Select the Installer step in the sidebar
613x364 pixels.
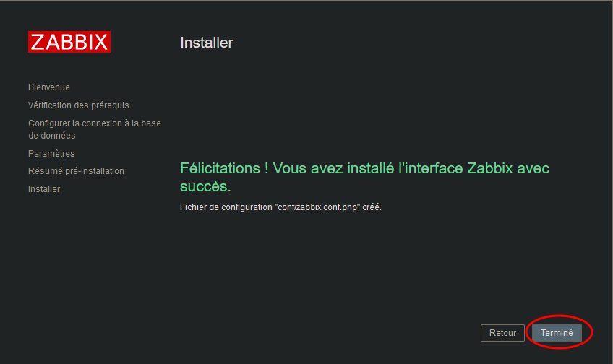[x=44, y=189]
